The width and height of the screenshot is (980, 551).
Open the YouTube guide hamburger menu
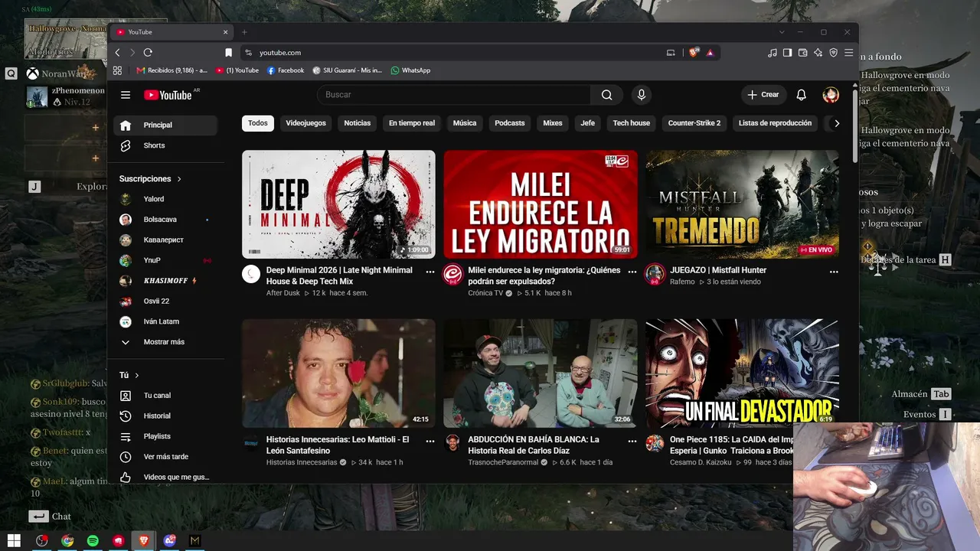click(126, 95)
